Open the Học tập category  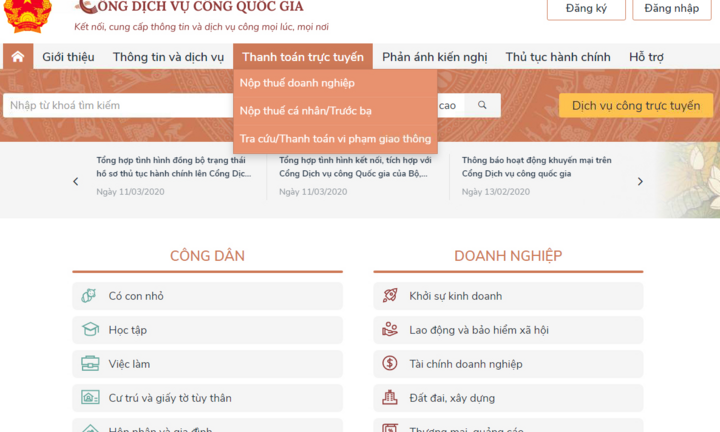(x=208, y=330)
